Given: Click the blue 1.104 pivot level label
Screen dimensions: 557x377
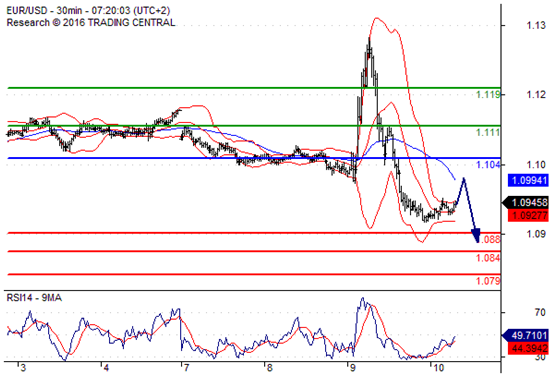Looking at the screenshot, I should [487, 165].
